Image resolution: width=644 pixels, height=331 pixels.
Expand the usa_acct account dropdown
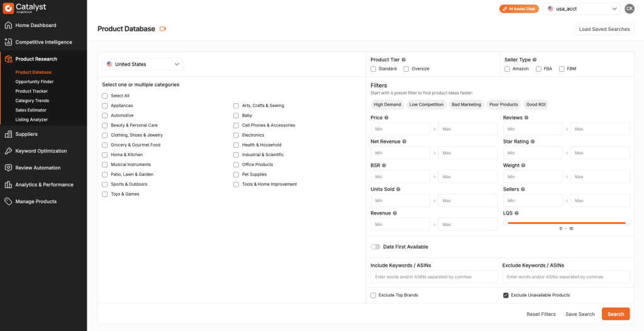click(582, 9)
